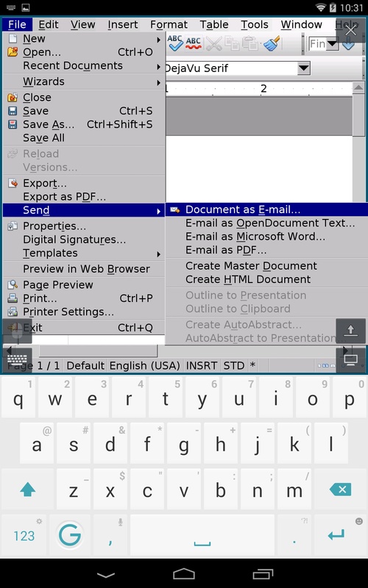Tap the upload arrow overlay button
This screenshot has width=368, height=588.
click(351, 331)
